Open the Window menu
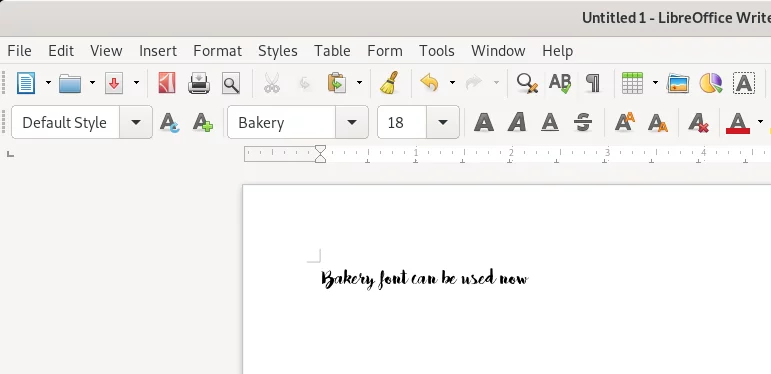The image size is (771, 374). tap(498, 51)
